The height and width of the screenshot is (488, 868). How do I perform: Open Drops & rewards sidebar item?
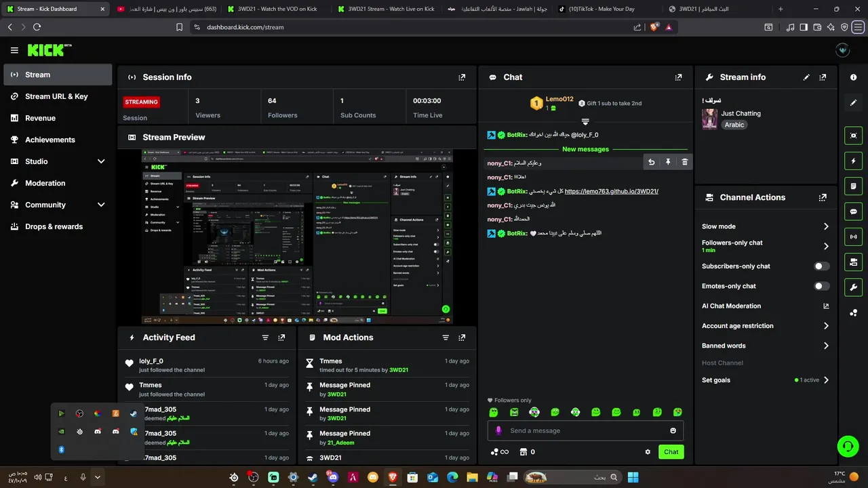(58, 226)
